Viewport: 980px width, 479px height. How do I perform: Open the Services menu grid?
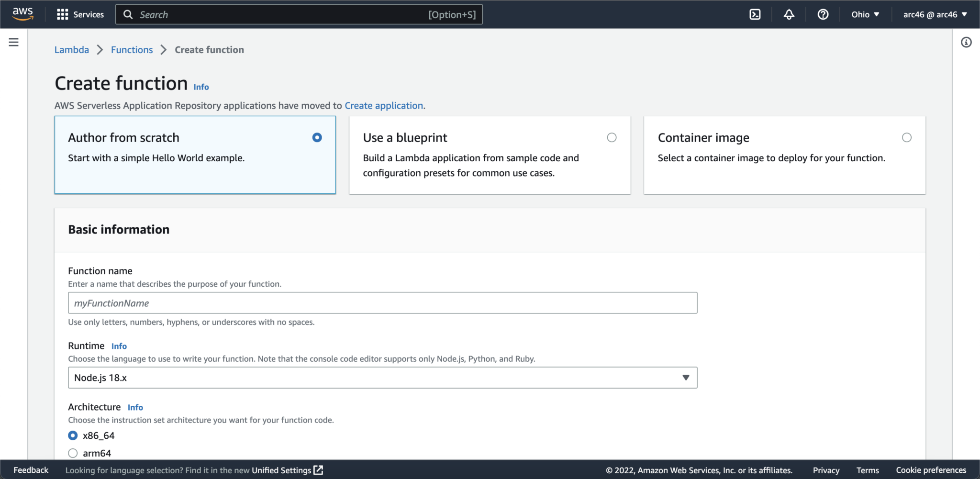(x=80, y=14)
